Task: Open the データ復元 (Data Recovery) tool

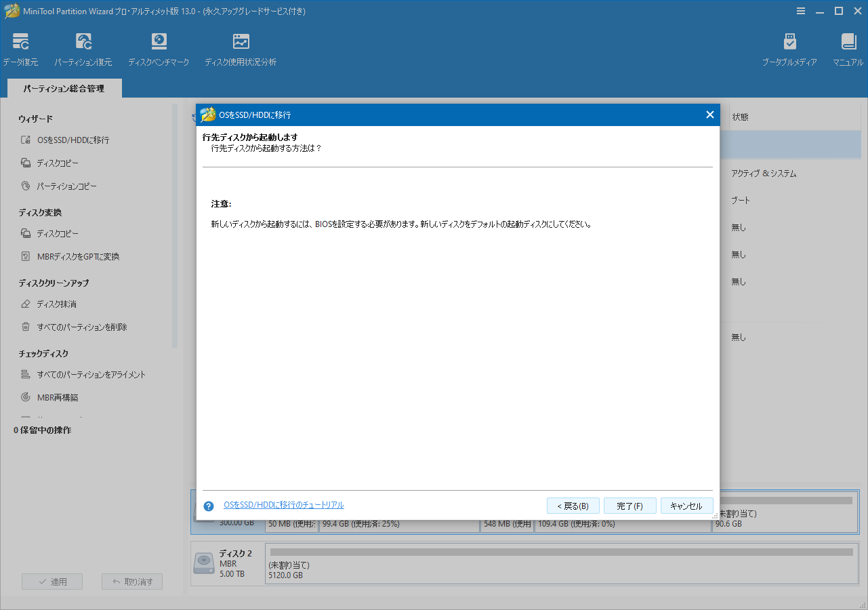Action: tap(20, 47)
